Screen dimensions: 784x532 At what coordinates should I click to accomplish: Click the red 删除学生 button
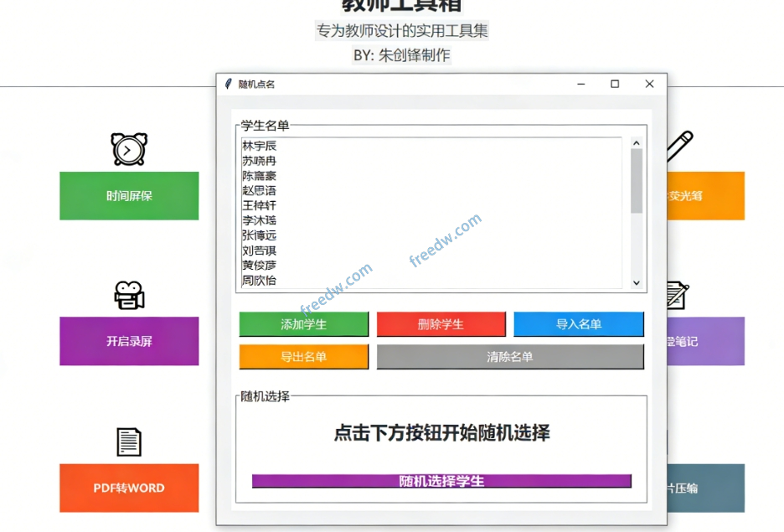click(x=441, y=324)
